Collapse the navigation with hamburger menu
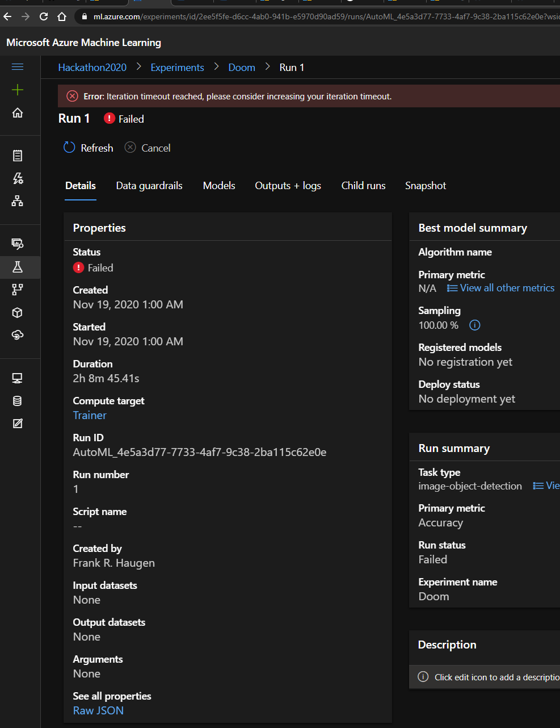The image size is (560, 728). 17,66
